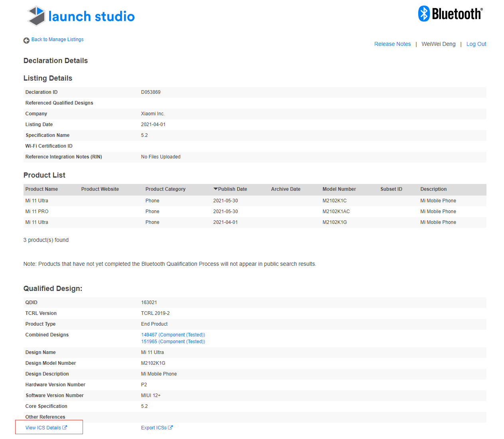Select software version MIUI 12+ value
Image resolution: width=504 pixels, height=439 pixels.
[x=151, y=395]
